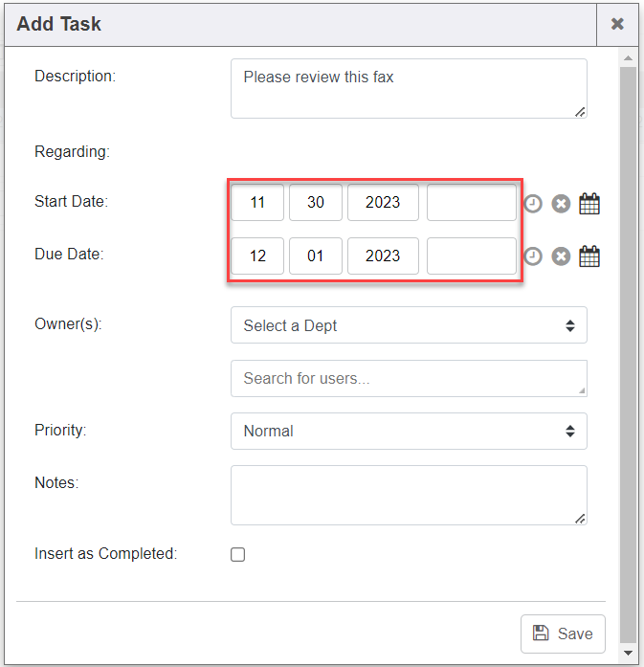Clear Due Date with the X icon
644x667 pixels.
coord(561,256)
